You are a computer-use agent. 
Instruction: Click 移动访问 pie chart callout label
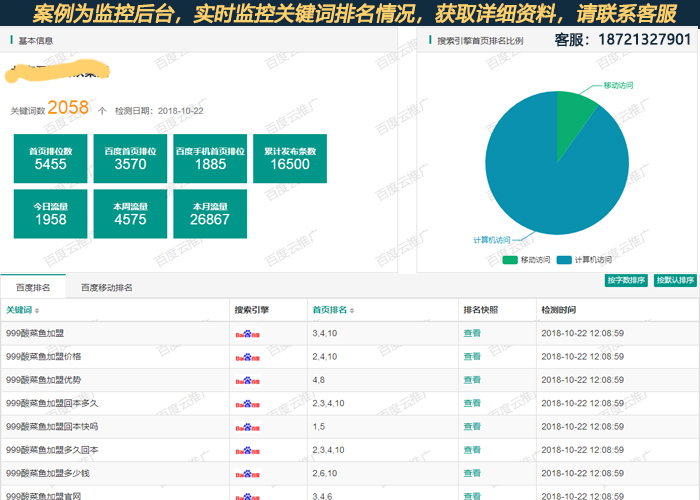tap(618, 85)
